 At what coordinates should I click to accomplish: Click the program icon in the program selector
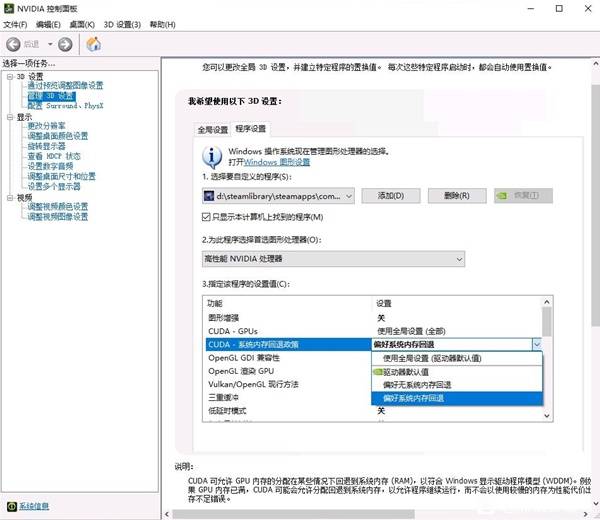[x=210, y=196]
